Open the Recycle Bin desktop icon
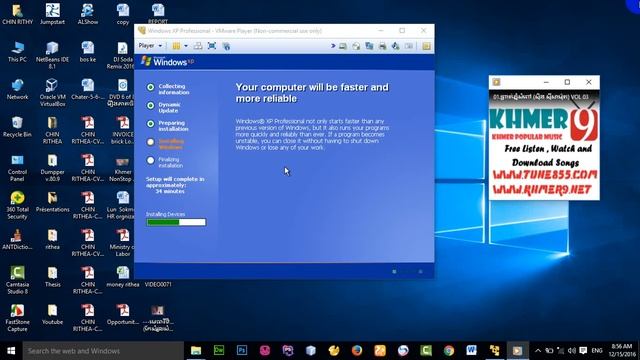Image resolution: width=640 pixels, height=360 pixels. (x=17, y=127)
